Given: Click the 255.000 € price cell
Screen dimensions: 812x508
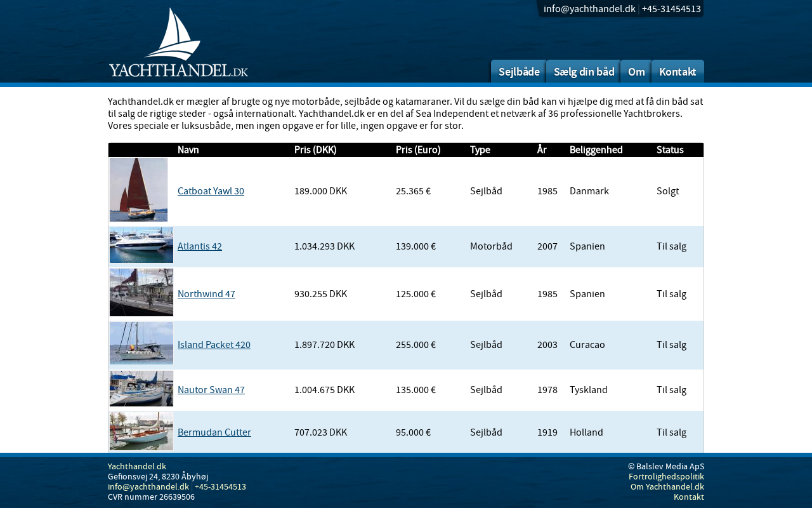Looking at the screenshot, I should pos(416,345).
